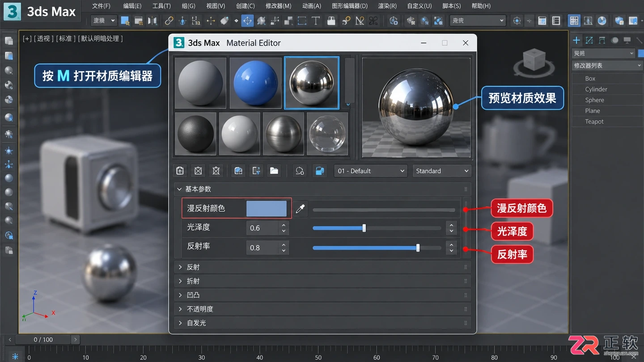The height and width of the screenshot is (362, 644).
Task: Click the clipboard icon in Material Editor toolbar
Action: [180, 171]
